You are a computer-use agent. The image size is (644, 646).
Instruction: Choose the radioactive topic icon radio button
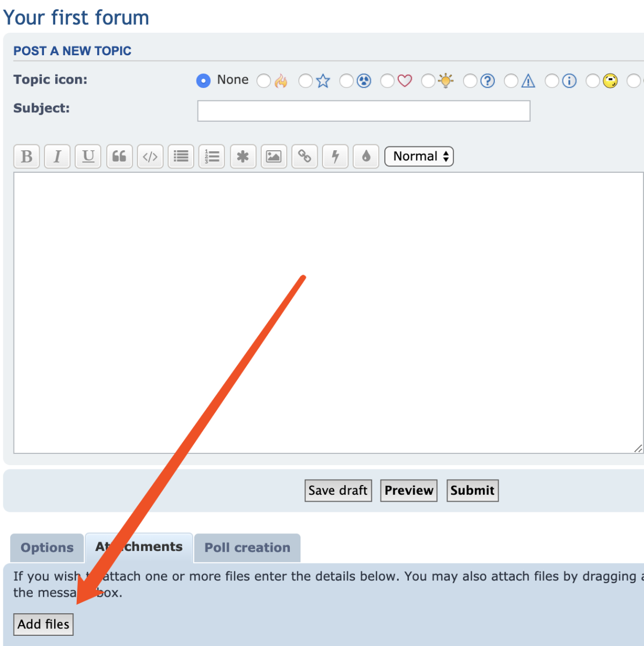(x=347, y=81)
